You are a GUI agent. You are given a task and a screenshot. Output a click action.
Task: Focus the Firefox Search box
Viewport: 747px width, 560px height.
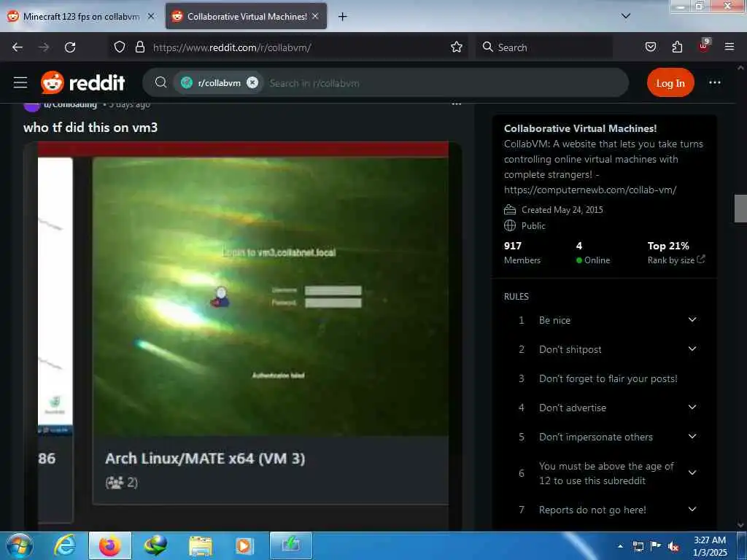(x=543, y=47)
